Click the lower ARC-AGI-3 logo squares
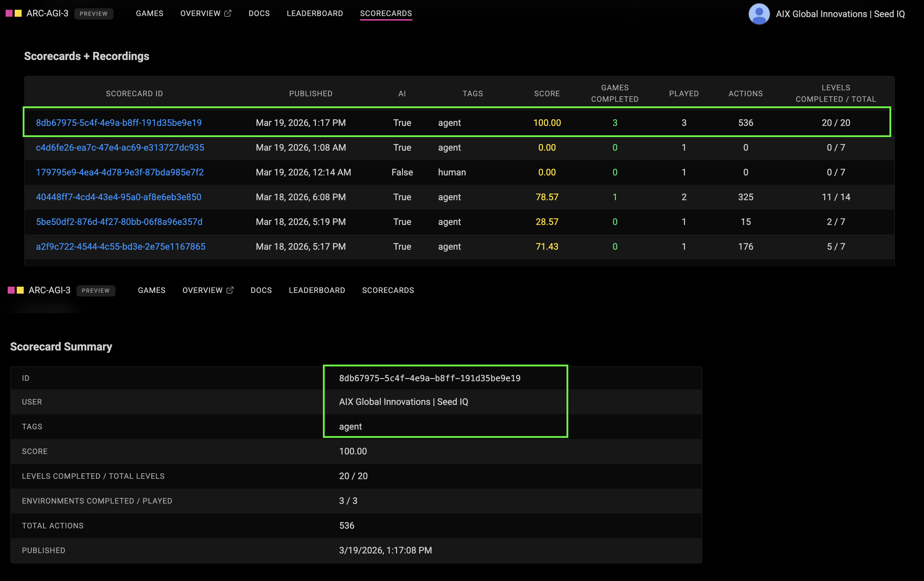The height and width of the screenshot is (581, 924). (x=16, y=290)
